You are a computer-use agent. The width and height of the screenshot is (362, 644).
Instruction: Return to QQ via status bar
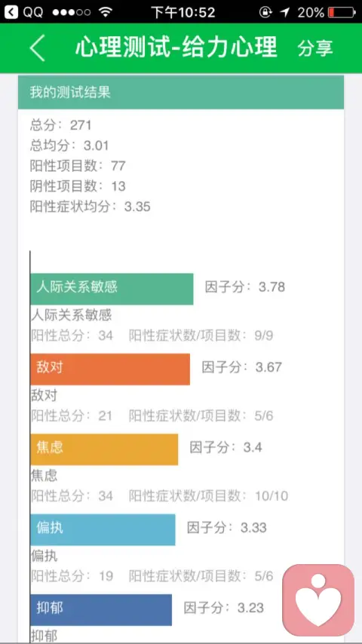coord(23,12)
